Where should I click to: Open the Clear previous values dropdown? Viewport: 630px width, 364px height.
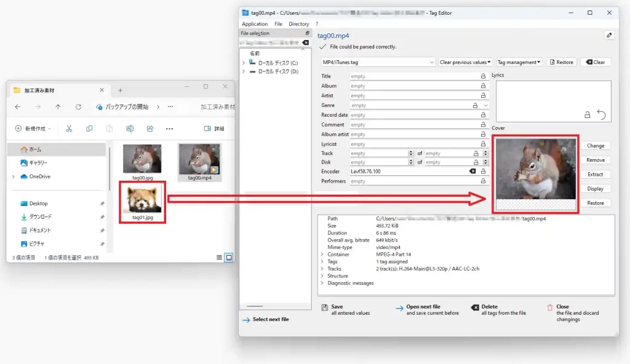pyautogui.click(x=465, y=62)
